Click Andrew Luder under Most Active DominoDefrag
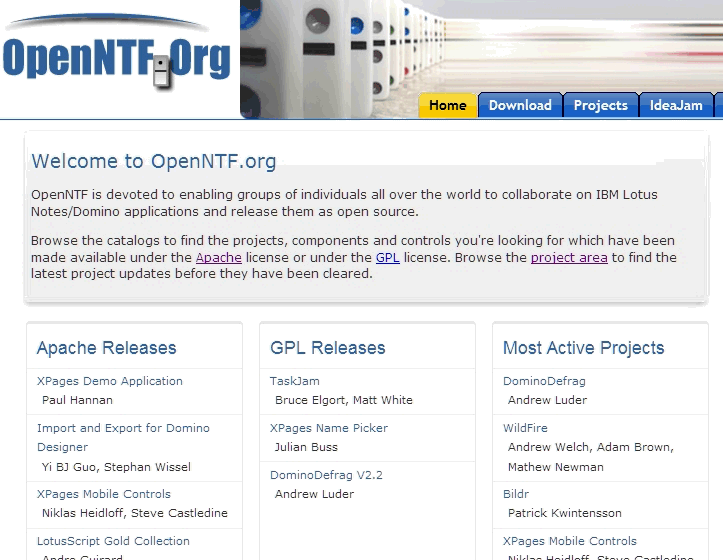This screenshot has width=723, height=560. pos(547,400)
